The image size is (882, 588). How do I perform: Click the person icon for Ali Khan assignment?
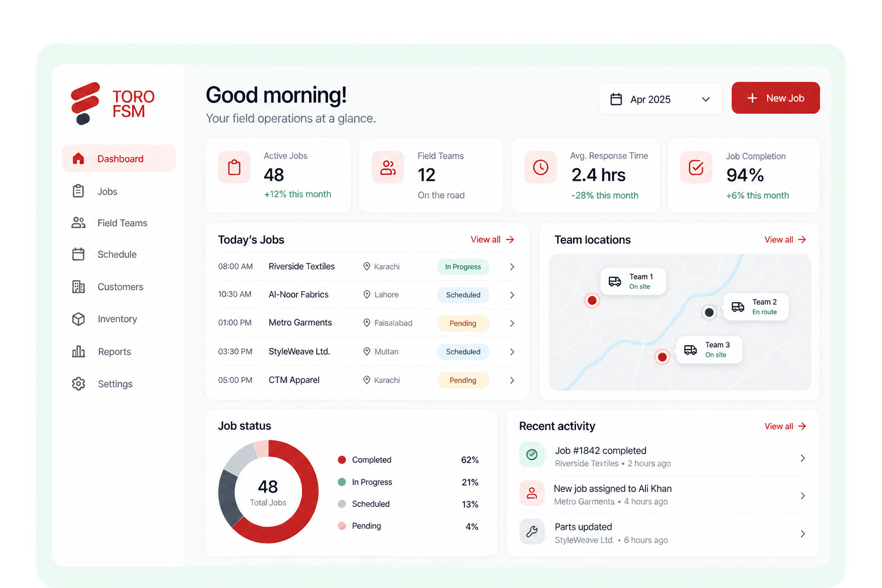click(x=532, y=493)
